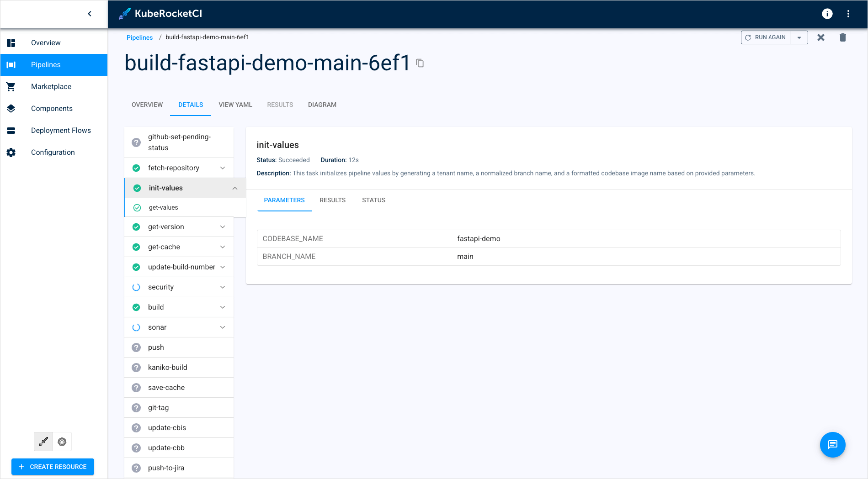Click the Kubernetes wheel icon in sidebar
Viewport: 868px width, 479px height.
click(62, 442)
